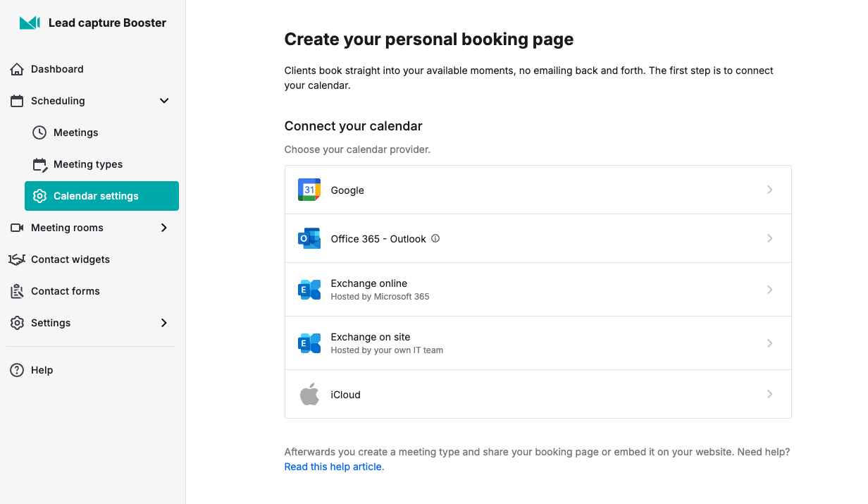
Task: Click the Meeting rooms label
Action: (x=67, y=228)
